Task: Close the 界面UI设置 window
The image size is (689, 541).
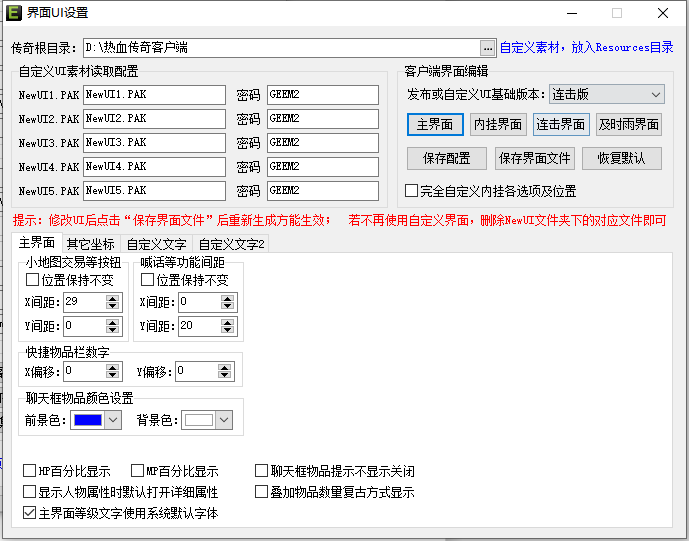Action: point(663,13)
